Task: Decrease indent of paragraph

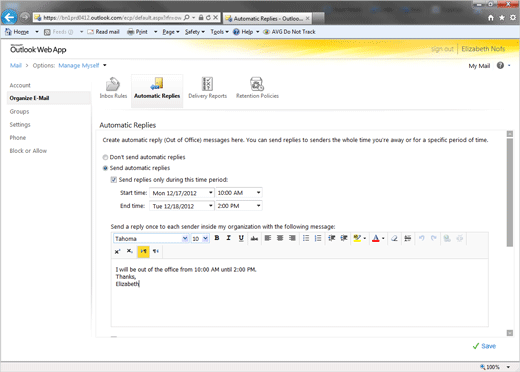Action: 331,238
